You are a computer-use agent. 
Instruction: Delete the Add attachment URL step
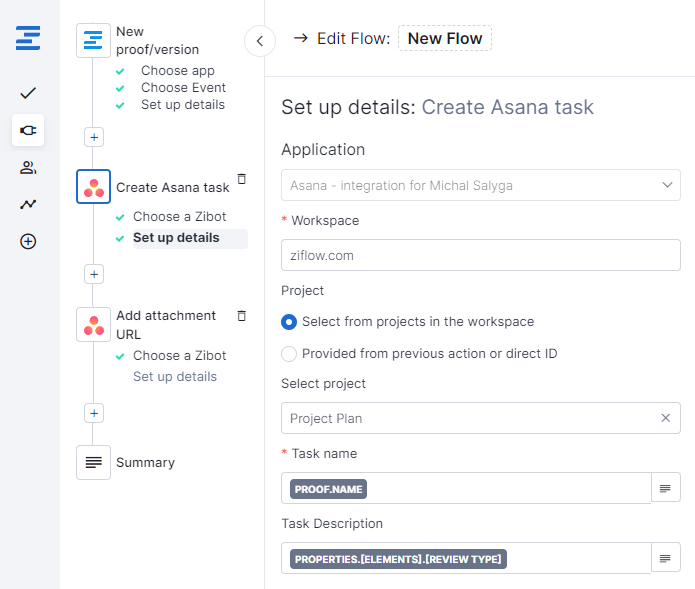point(242,316)
